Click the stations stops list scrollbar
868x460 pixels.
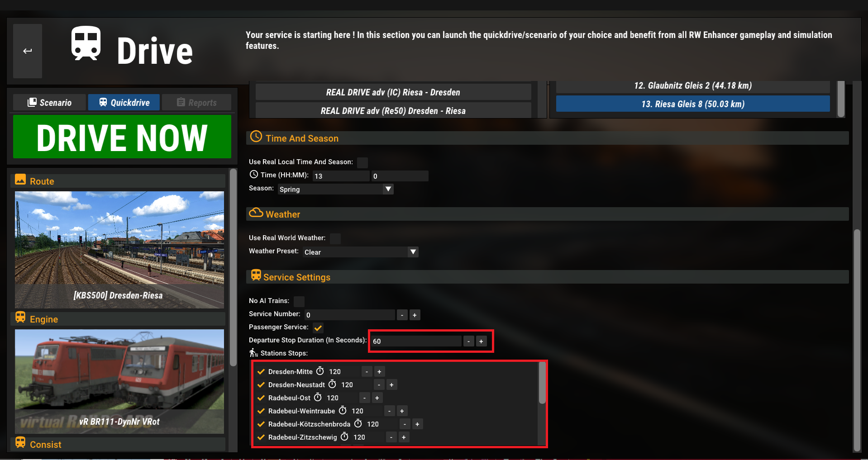542,384
